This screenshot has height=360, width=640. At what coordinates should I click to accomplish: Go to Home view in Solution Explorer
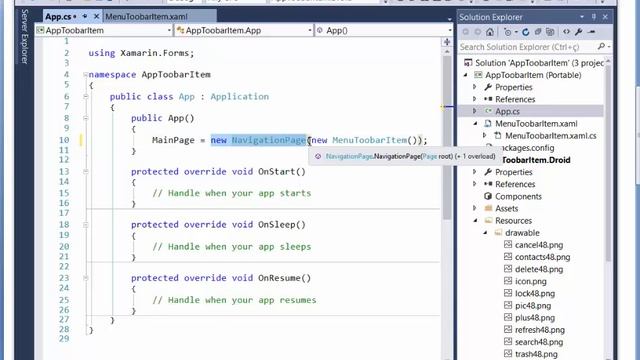(490, 32)
